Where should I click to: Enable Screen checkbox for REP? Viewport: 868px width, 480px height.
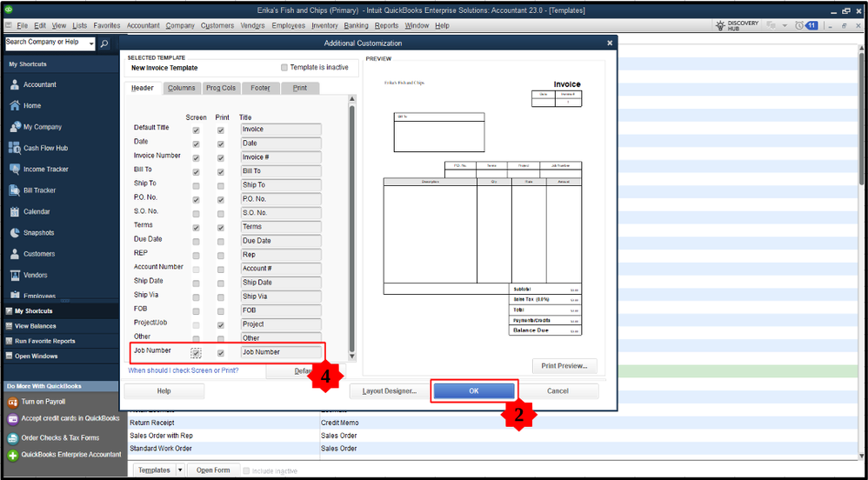(196, 256)
